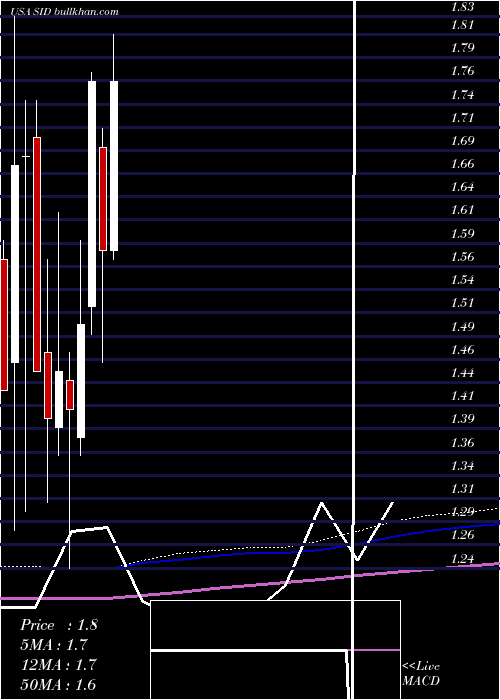Click the 1.74 price axis label
This screenshot has height=700, width=500.
(462, 95)
